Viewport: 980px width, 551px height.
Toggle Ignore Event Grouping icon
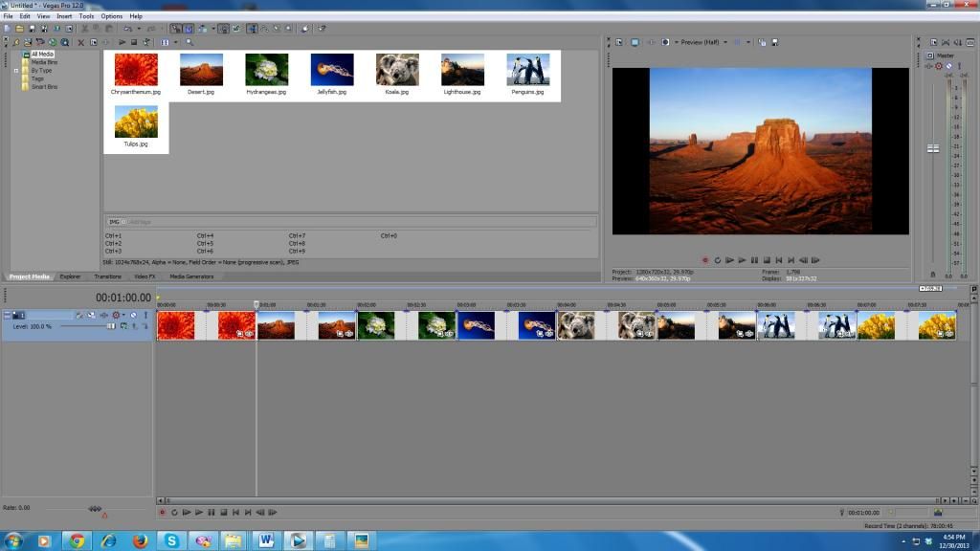coord(236,29)
